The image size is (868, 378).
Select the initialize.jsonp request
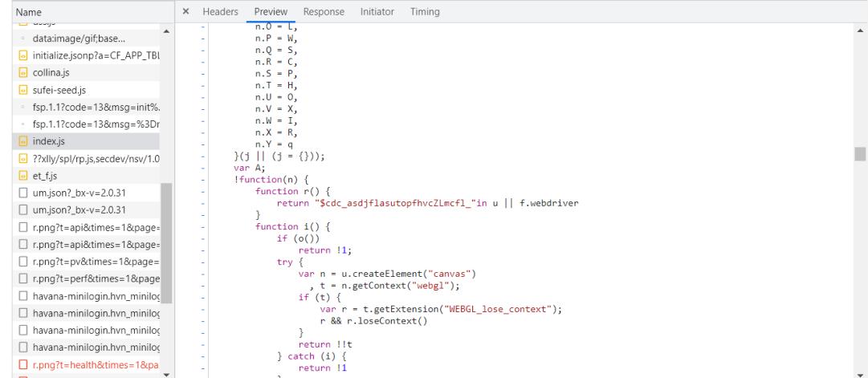tap(87, 55)
